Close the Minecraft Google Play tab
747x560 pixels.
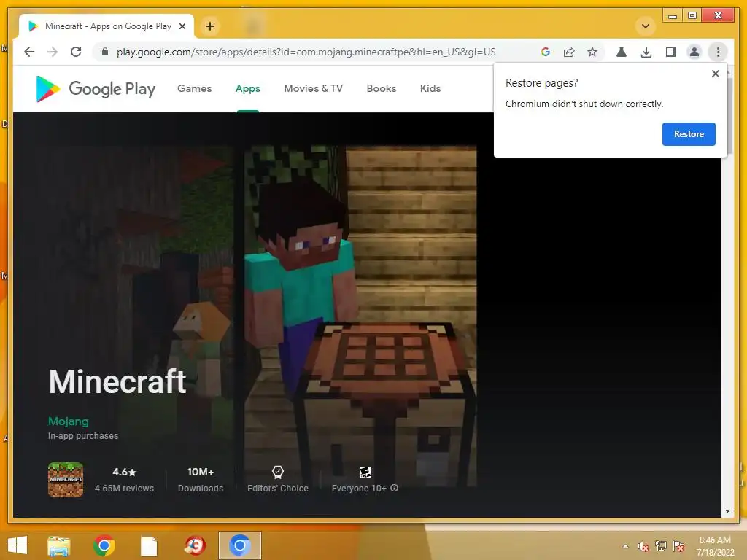182,26
